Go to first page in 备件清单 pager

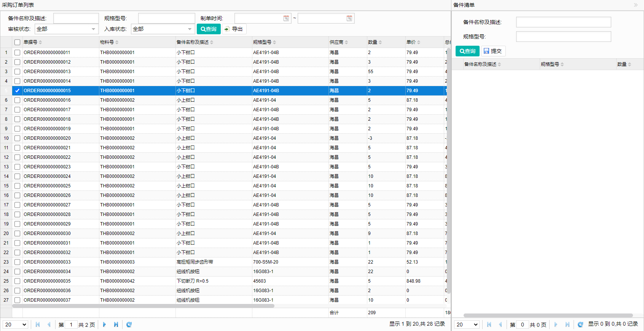pos(489,325)
